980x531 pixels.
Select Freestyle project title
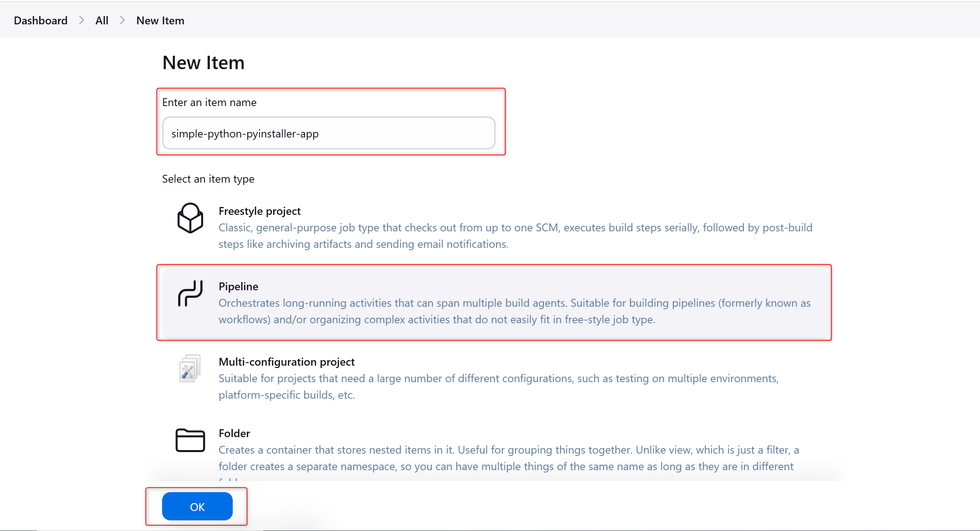coord(259,211)
